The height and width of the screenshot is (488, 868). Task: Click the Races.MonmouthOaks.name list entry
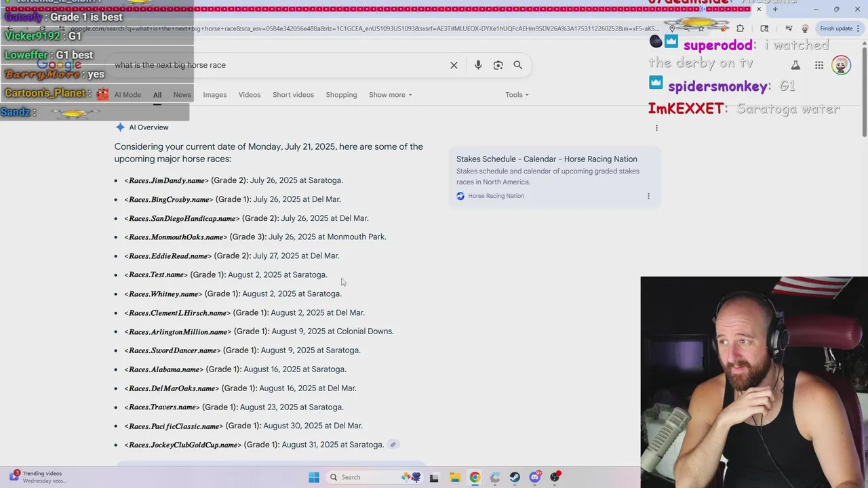[255, 237]
